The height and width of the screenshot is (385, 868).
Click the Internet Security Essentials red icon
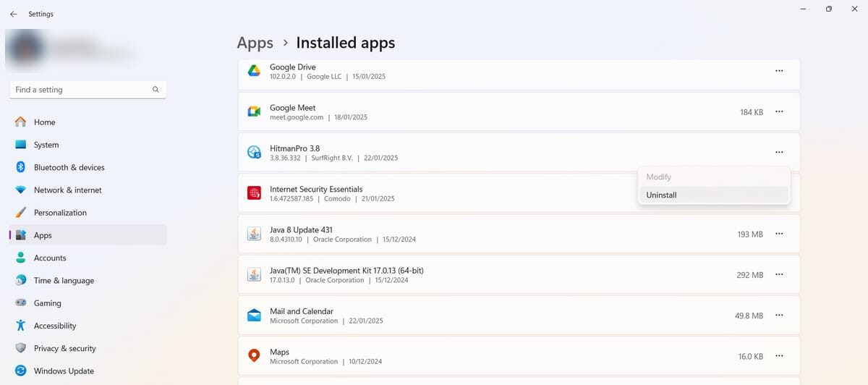254,192
